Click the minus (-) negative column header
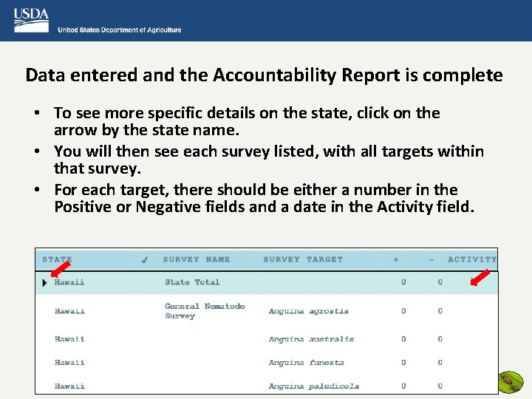532x399 pixels. tap(432, 260)
